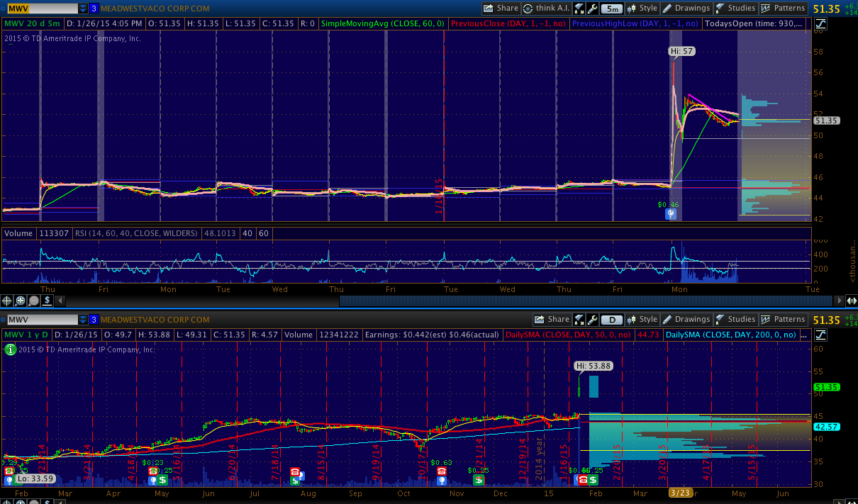Click the earnings phone icon near August
Screen dimensions: 858x504
point(295,471)
